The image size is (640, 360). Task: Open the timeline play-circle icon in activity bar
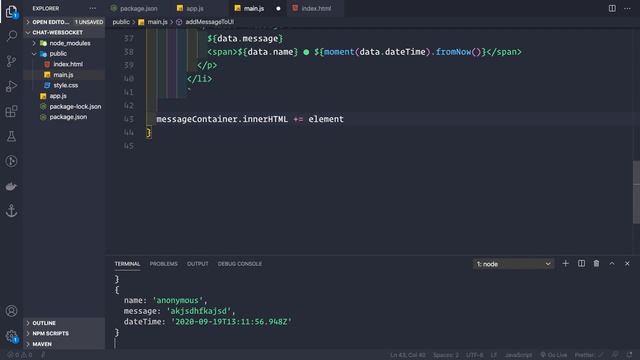click(x=11, y=161)
